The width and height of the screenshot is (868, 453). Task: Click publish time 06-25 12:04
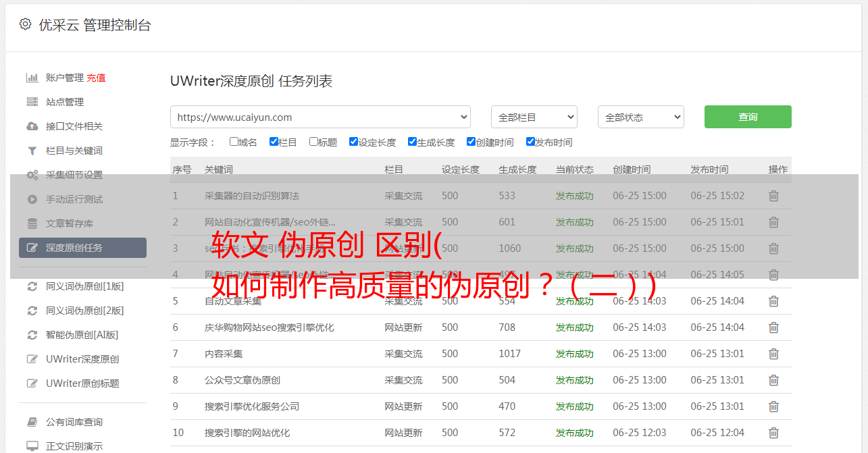(717, 433)
